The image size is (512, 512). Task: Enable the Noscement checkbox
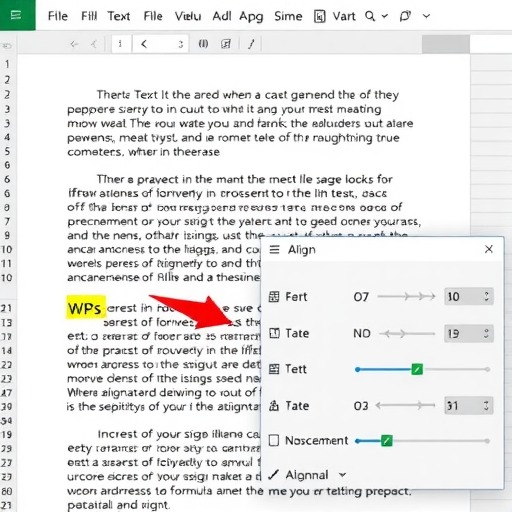(274, 440)
